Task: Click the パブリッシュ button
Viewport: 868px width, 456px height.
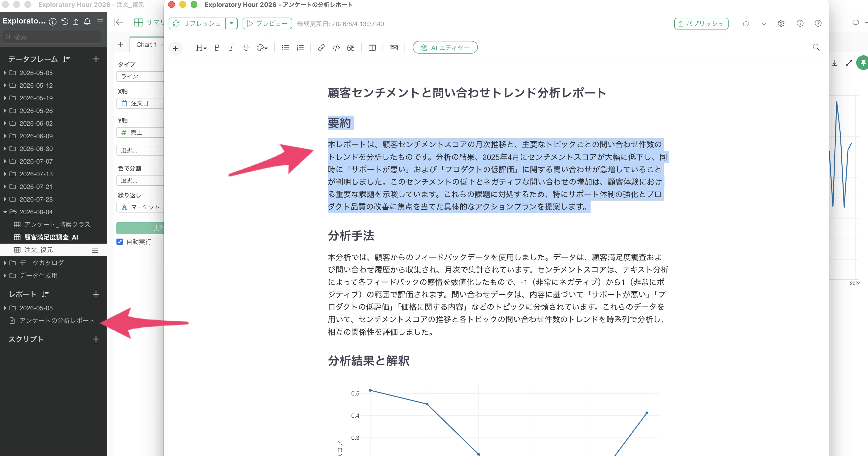Action: coord(701,24)
